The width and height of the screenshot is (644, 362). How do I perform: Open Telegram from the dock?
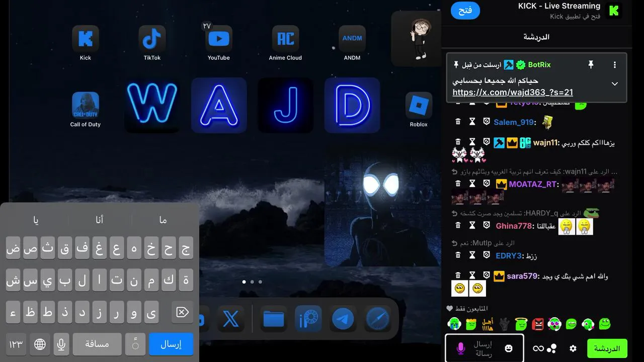click(343, 319)
